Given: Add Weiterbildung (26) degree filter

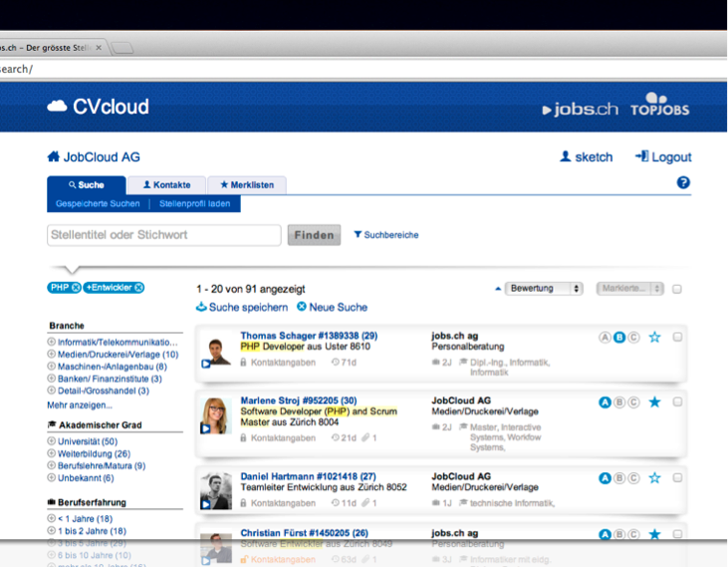Looking at the screenshot, I should click(x=90, y=453).
